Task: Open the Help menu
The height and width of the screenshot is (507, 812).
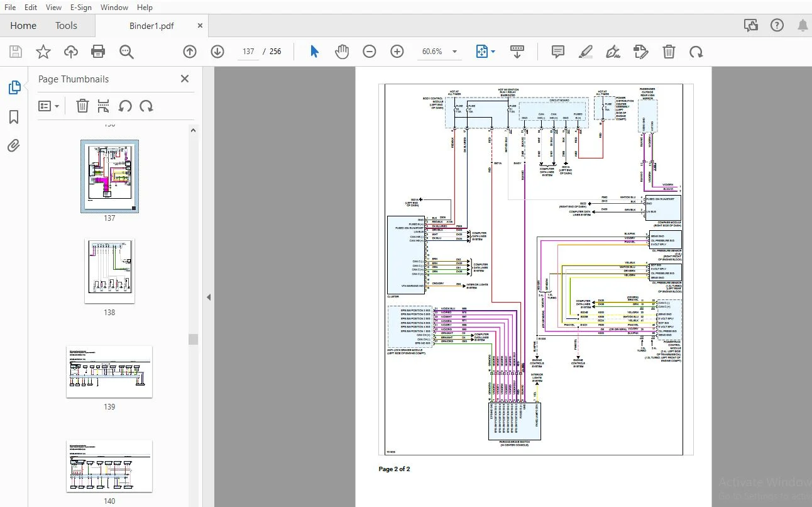Action: tap(145, 8)
